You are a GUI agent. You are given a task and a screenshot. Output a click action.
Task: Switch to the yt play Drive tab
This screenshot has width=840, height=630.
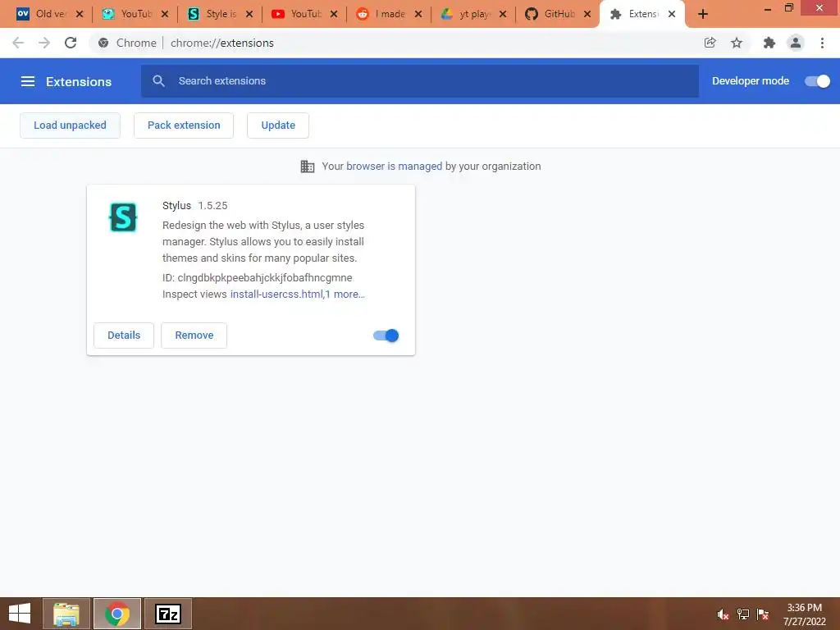(473, 15)
